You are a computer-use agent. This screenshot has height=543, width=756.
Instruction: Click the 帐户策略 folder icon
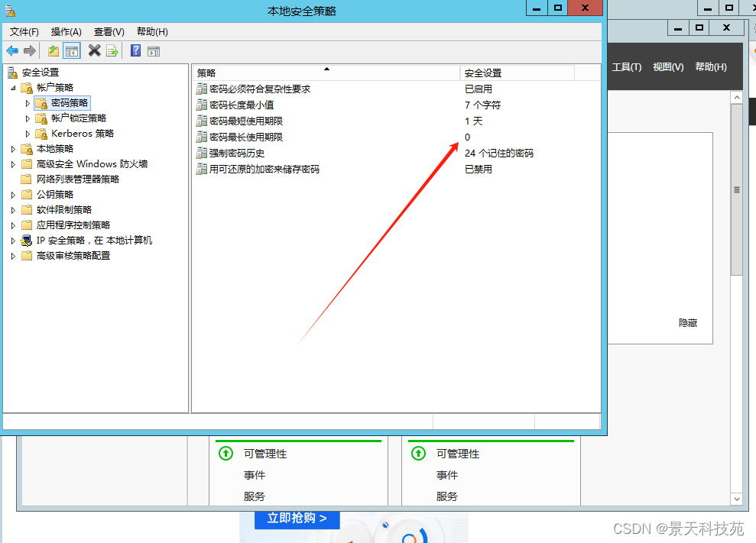[x=27, y=88]
